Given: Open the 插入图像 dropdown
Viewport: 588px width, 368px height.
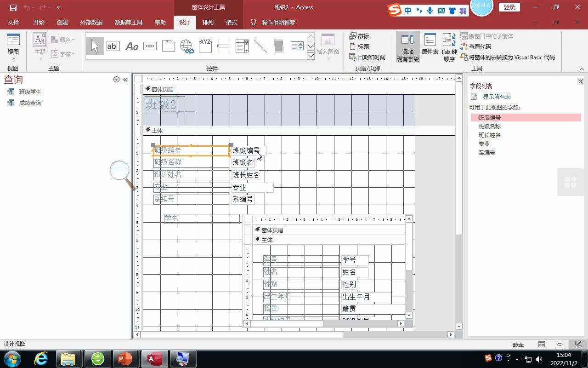Looking at the screenshot, I should 328,52.
